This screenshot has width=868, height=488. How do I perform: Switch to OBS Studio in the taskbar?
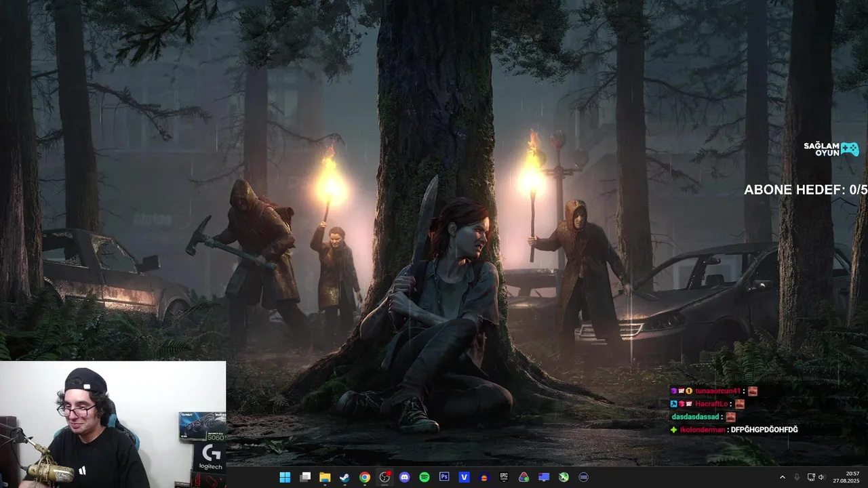(384, 477)
